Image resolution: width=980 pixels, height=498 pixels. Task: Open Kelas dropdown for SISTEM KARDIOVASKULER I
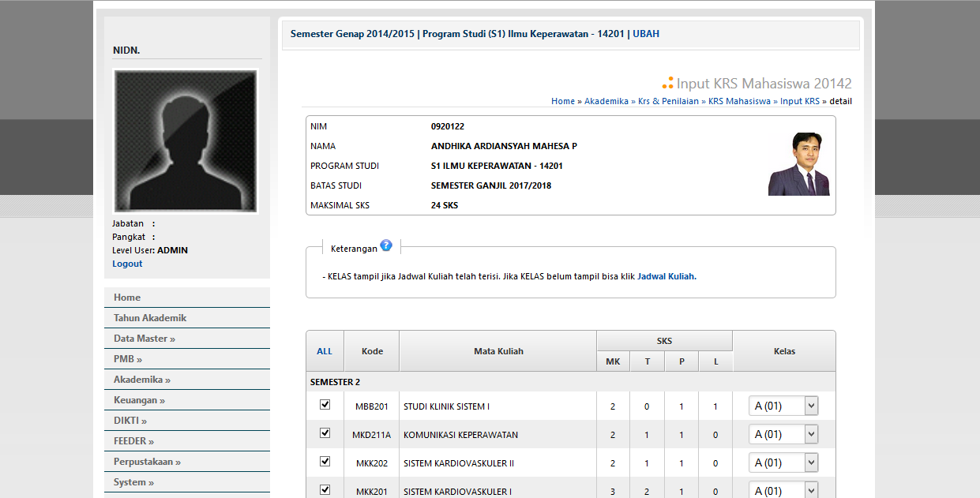[x=783, y=490]
